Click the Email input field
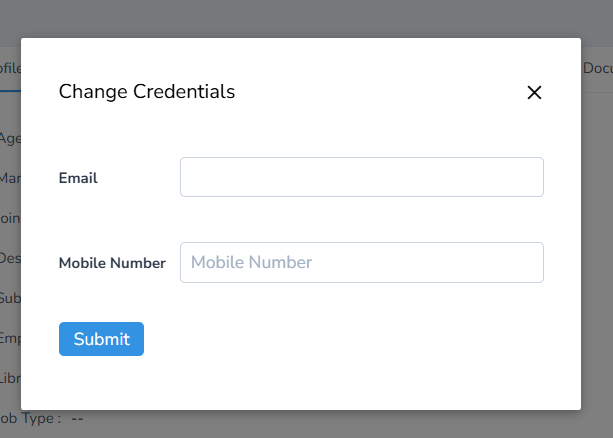 (x=361, y=177)
